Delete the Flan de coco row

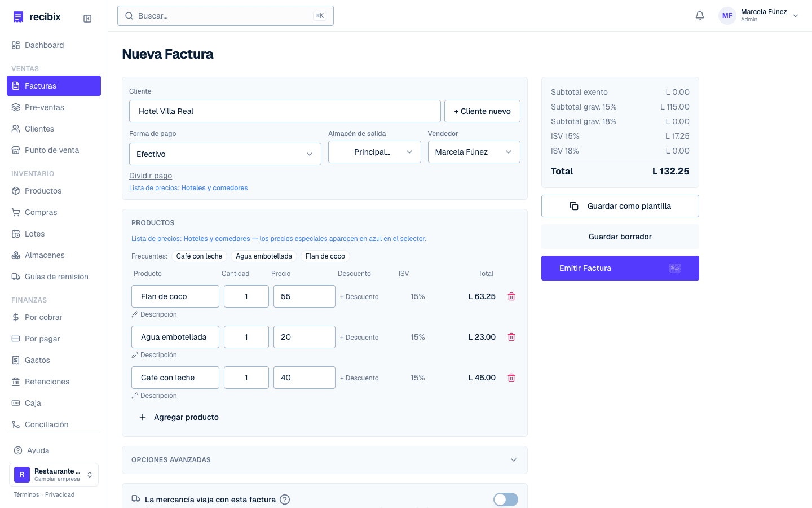[x=511, y=296]
